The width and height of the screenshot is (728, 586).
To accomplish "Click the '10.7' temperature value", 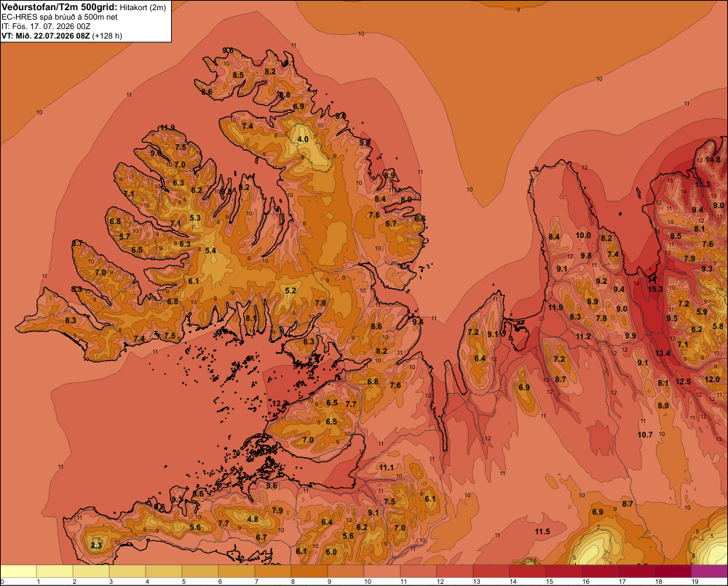I will pyautogui.click(x=645, y=435).
